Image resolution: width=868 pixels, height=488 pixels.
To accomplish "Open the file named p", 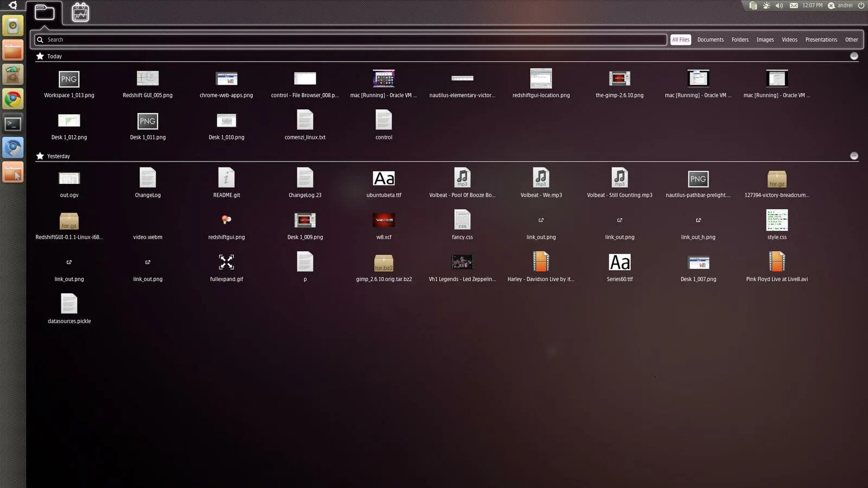I will (x=305, y=267).
